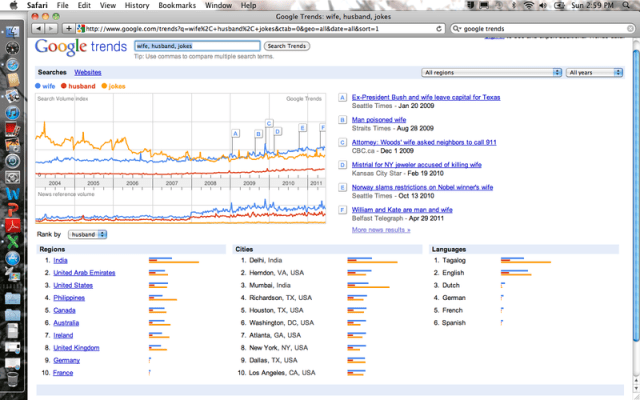Switch to the Websites tab
The image size is (640, 400).
point(88,73)
